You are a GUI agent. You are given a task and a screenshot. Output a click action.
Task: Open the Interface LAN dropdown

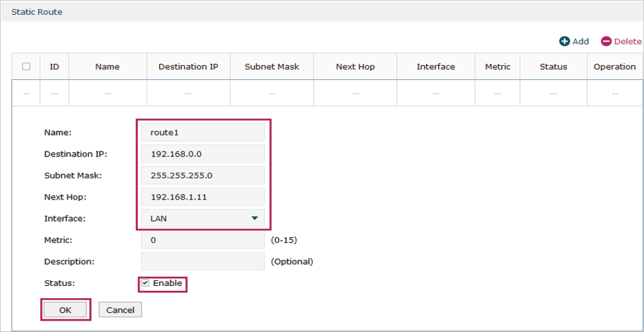coord(203,219)
